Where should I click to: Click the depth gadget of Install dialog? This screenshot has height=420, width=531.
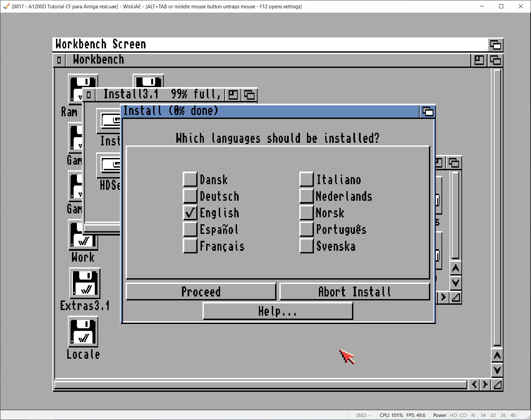coord(428,112)
